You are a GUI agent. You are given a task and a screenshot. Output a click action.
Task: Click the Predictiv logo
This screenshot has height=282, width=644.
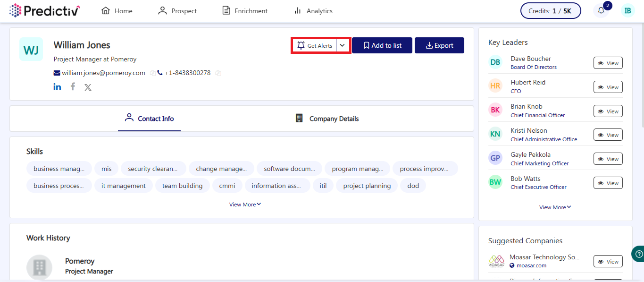45,10
